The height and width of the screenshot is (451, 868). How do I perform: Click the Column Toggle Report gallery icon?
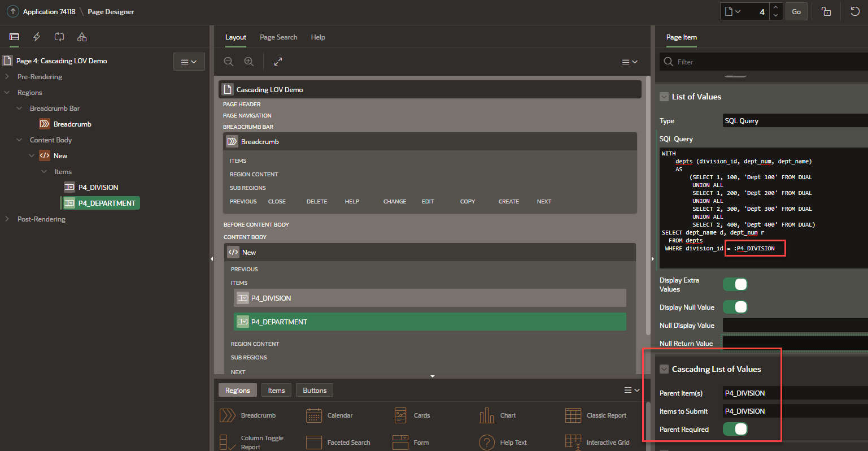point(228,443)
